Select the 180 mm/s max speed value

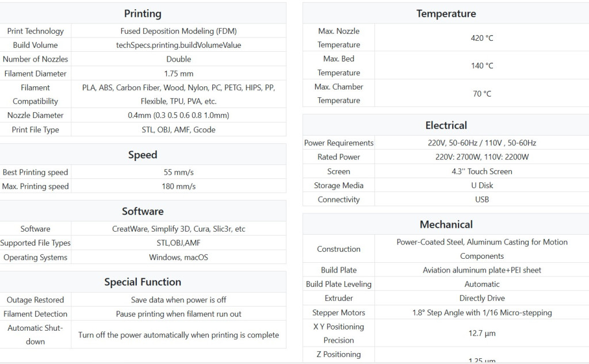pyautogui.click(x=178, y=186)
